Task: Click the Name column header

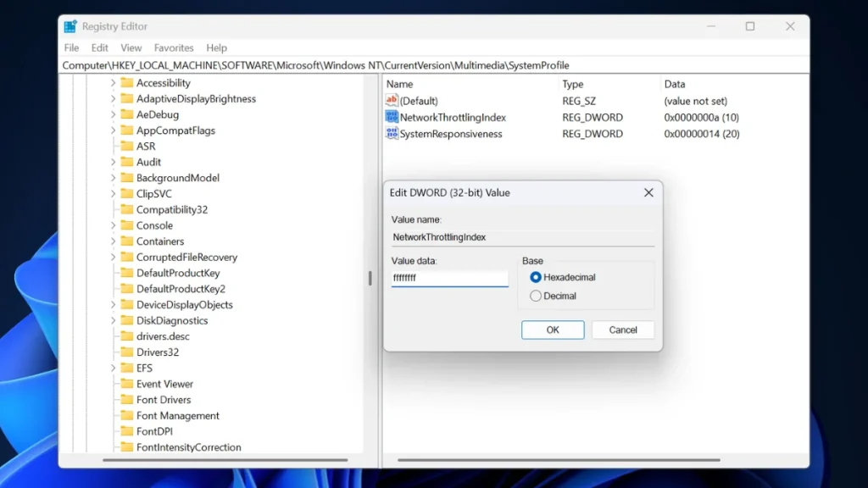Action: coord(400,84)
